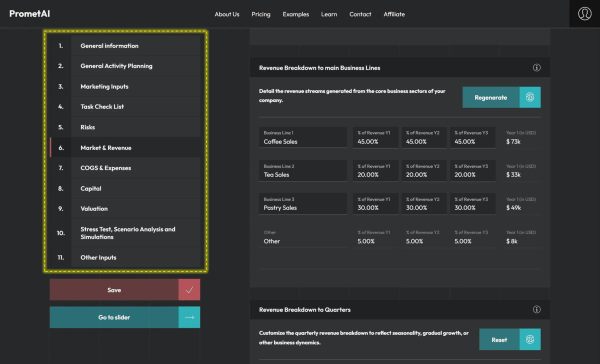
Task: Click Tea Sales Year 1 value $ 33k
Action: point(513,174)
